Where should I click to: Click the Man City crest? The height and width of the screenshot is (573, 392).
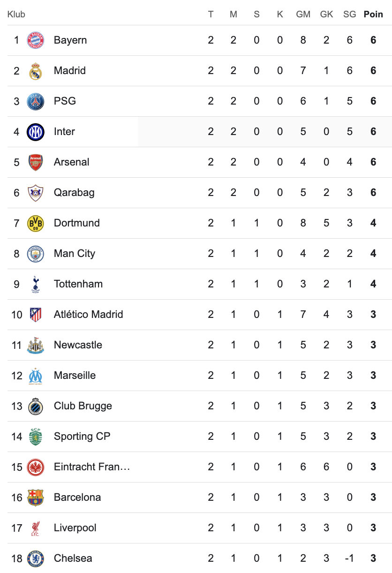tap(35, 254)
